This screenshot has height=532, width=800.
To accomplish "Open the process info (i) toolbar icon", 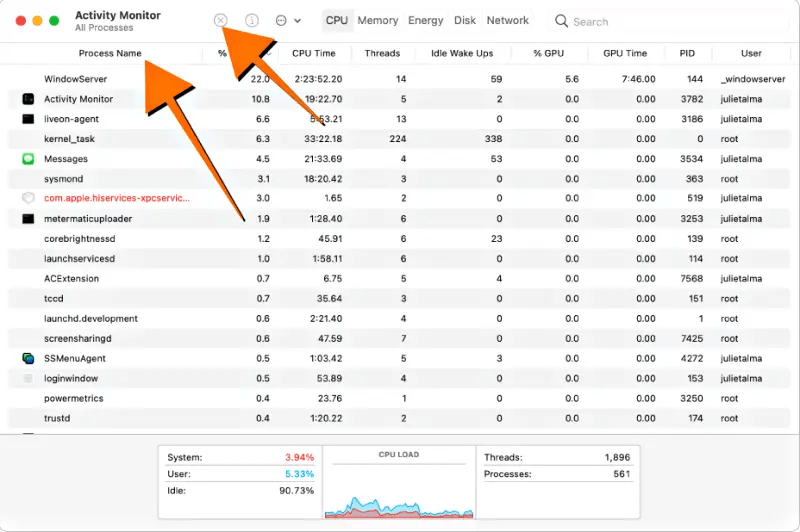I will (252, 20).
